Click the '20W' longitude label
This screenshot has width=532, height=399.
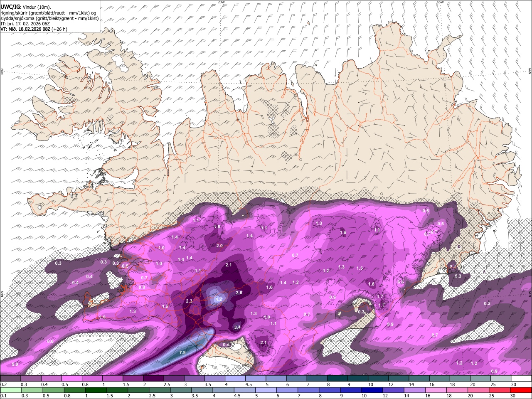[x=221, y=2]
